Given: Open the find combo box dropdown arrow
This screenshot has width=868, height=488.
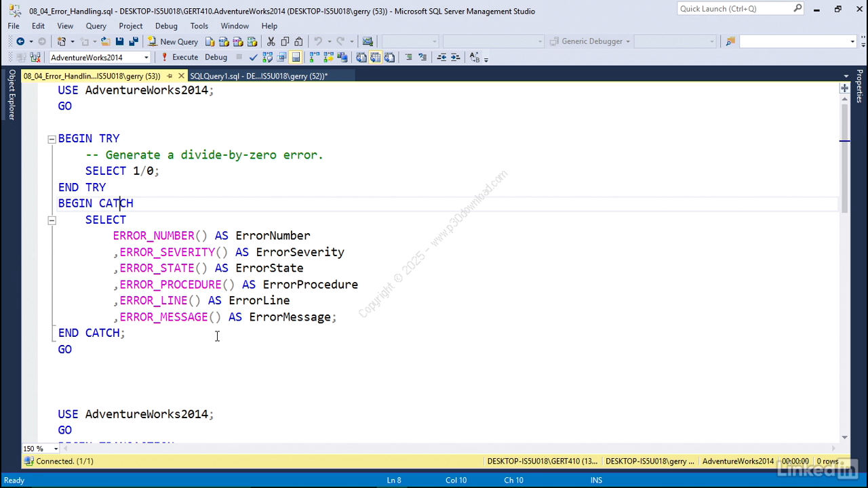Looking at the screenshot, I should pos(852,41).
